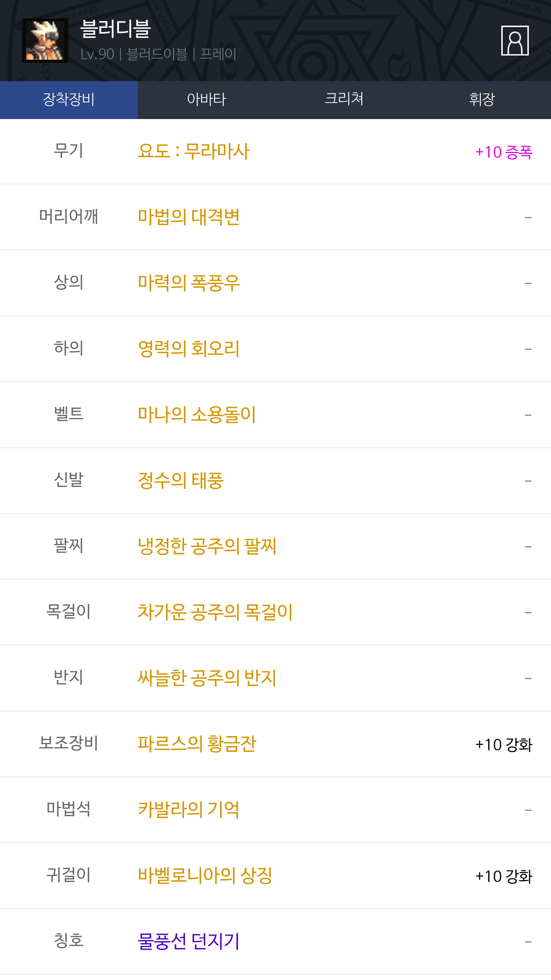Open the 크리쳐 tab
Screen dimensions: 551x980
pyautogui.click(x=344, y=100)
